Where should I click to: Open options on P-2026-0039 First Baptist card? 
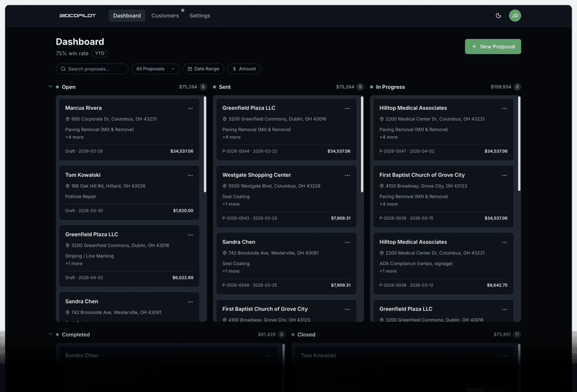pos(504,175)
